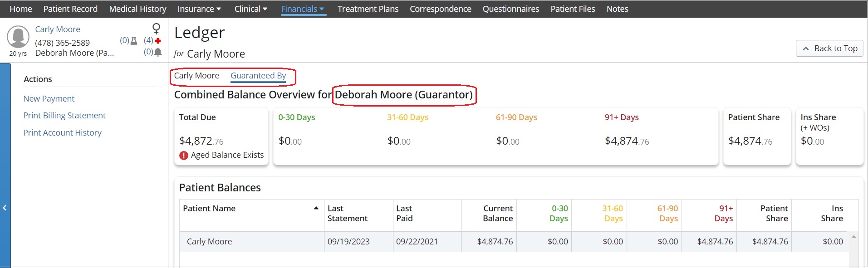
Task: Switch to the Guaranteed By view
Action: click(258, 76)
